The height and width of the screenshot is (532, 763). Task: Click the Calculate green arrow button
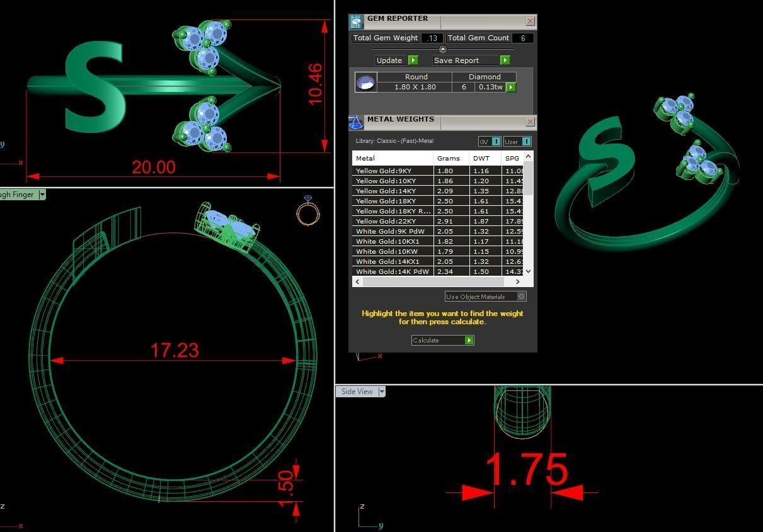coord(469,340)
